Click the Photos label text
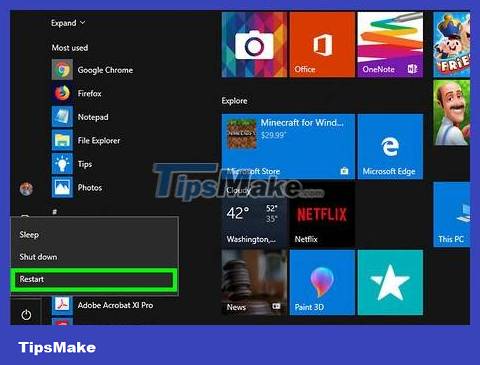 [90, 188]
